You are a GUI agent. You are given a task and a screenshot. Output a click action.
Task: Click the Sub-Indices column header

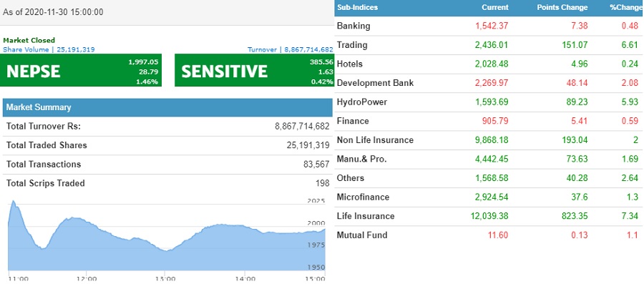[x=357, y=7]
